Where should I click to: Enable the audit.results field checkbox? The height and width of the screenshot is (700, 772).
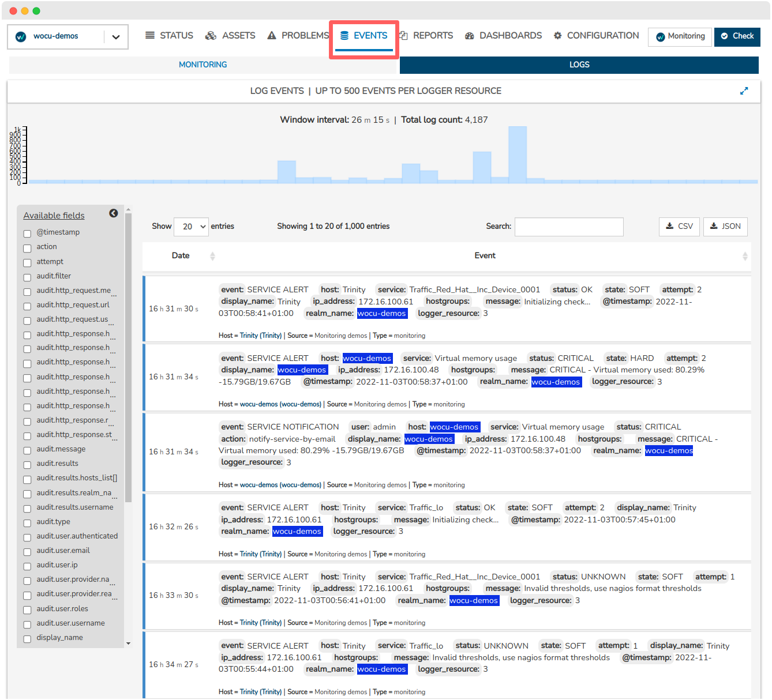tap(27, 465)
